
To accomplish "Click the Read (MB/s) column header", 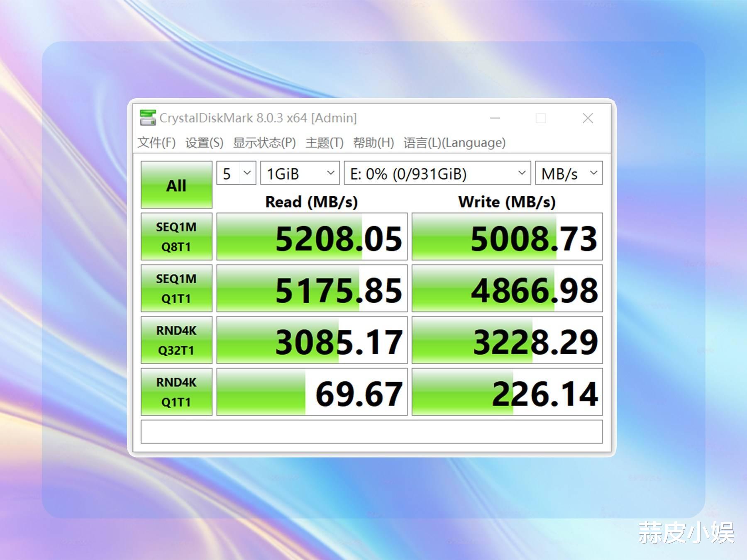I will pos(312,202).
